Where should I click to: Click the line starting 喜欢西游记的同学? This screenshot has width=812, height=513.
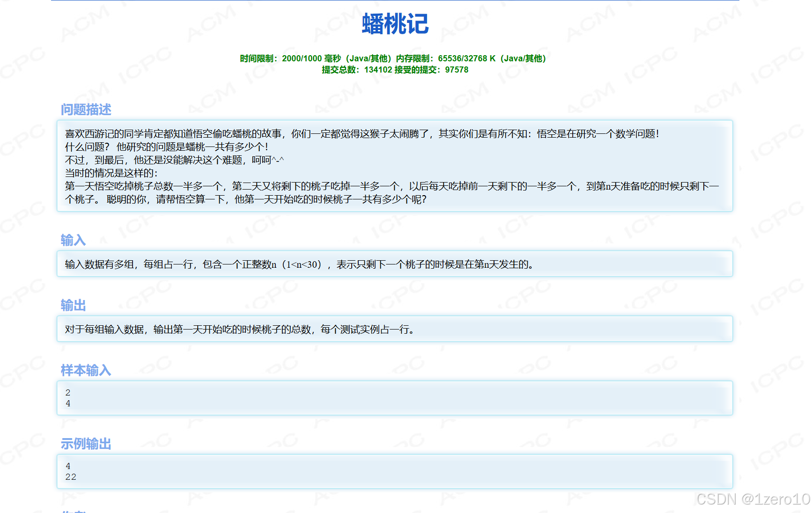362,134
